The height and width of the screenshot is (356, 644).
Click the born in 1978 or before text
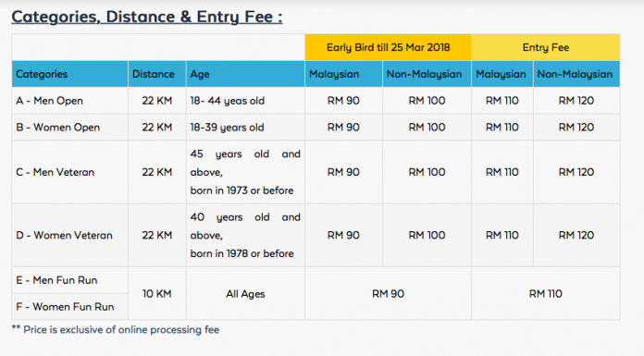[x=241, y=253]
